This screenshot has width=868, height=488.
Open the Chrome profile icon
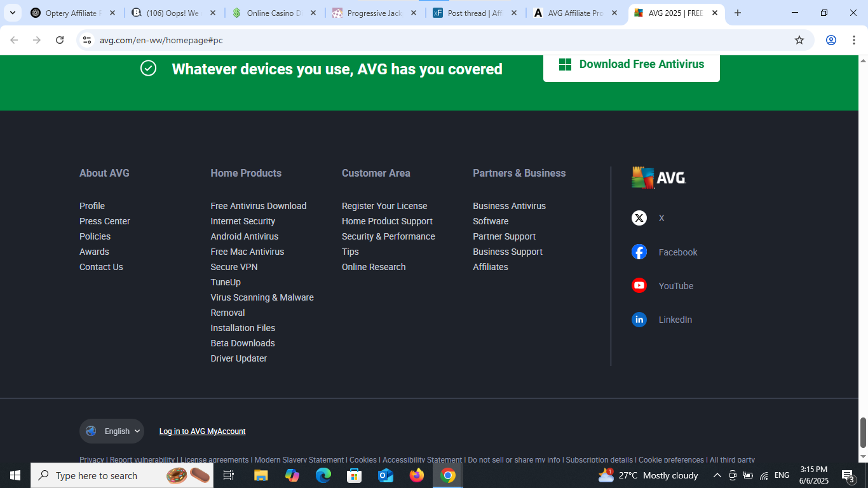831,40
